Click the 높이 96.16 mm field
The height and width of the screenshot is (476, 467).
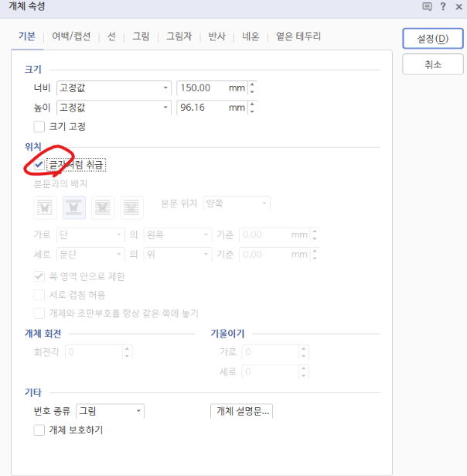[x=213, y=108]
